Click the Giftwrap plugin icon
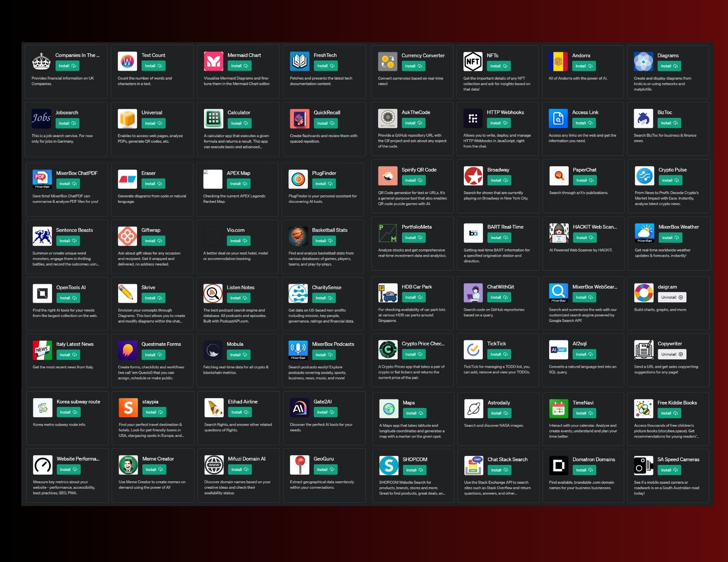 127,237
